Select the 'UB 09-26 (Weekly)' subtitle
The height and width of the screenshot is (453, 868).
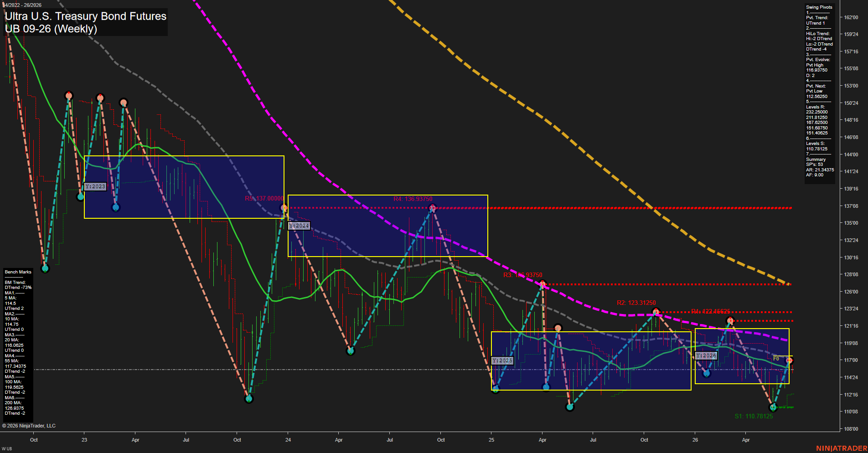point(51,29)
